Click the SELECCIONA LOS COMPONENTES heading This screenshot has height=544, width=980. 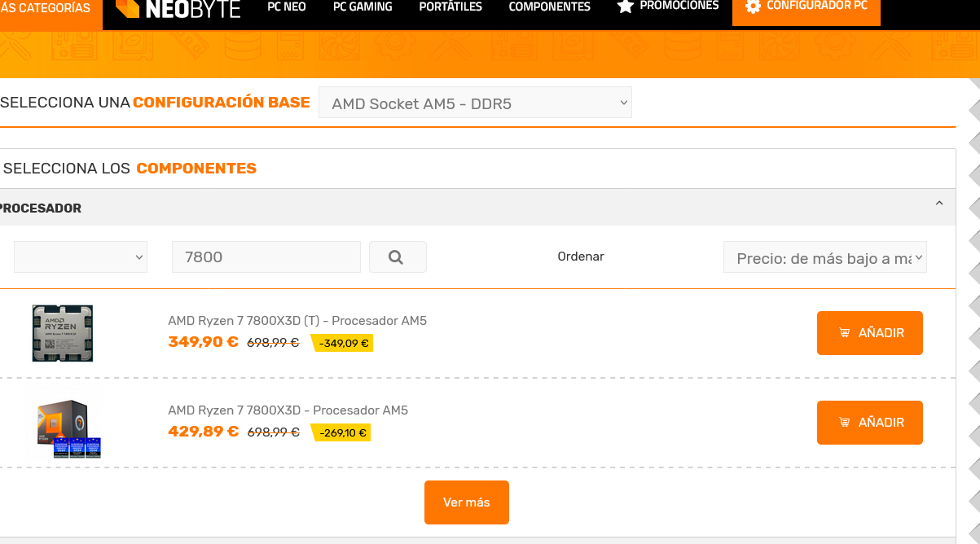(x=129, y=169)
